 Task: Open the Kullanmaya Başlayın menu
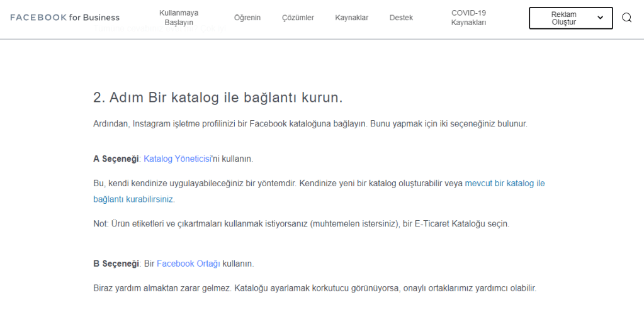[179, 18]
